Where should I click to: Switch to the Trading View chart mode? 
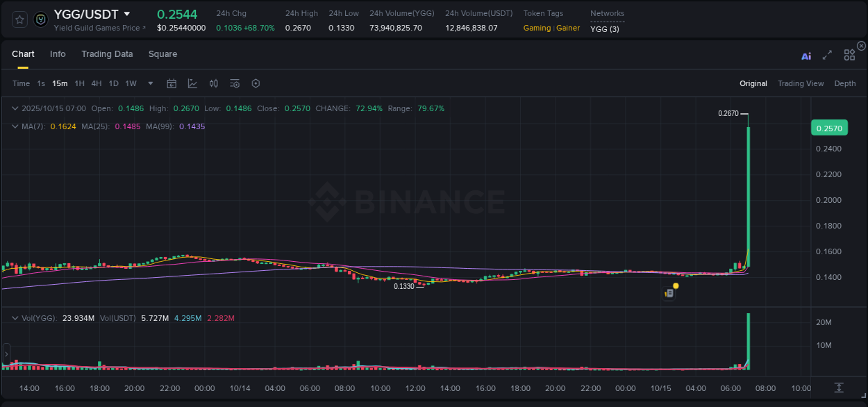point(801,83)
